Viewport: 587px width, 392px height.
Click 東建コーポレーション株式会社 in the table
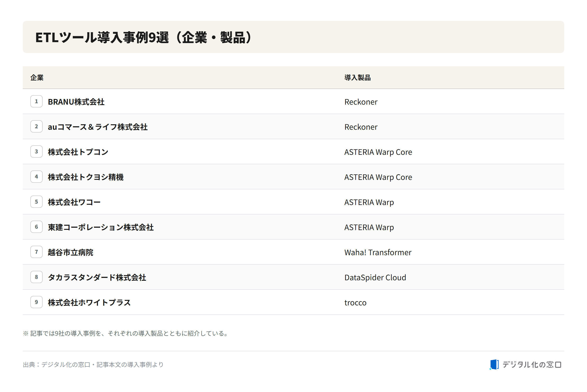pos(101,227)
